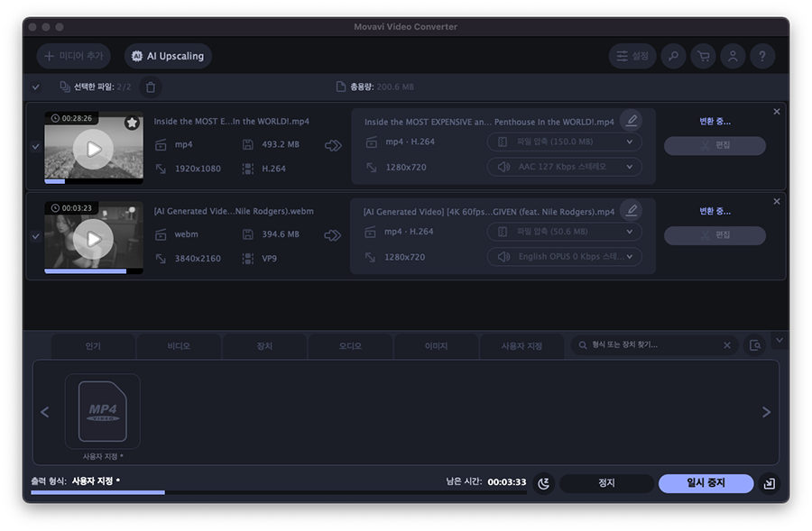
Task: Open AAC 127 Kbps audio dropdown
Action: tap(565, 167)
